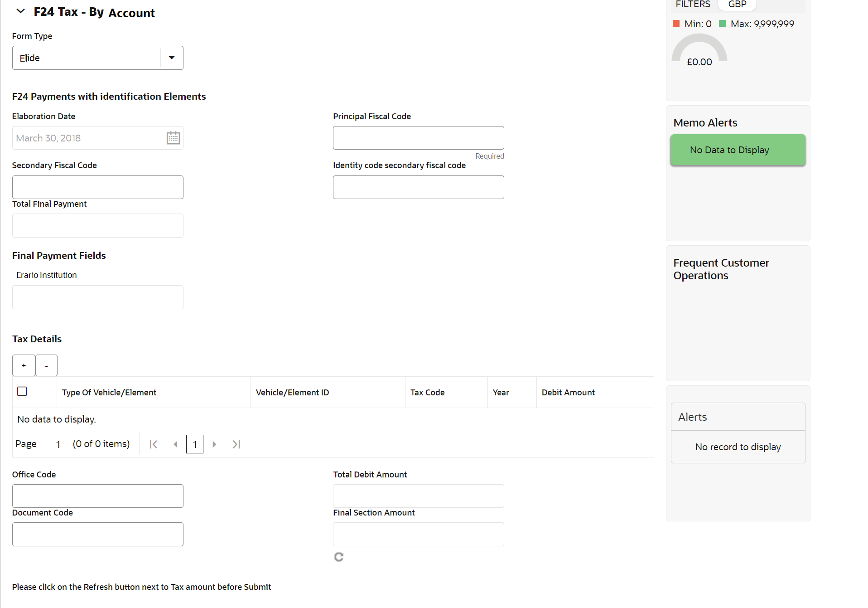Remove a tax details row with minus
868x608 pixels.
click(46, 365)
